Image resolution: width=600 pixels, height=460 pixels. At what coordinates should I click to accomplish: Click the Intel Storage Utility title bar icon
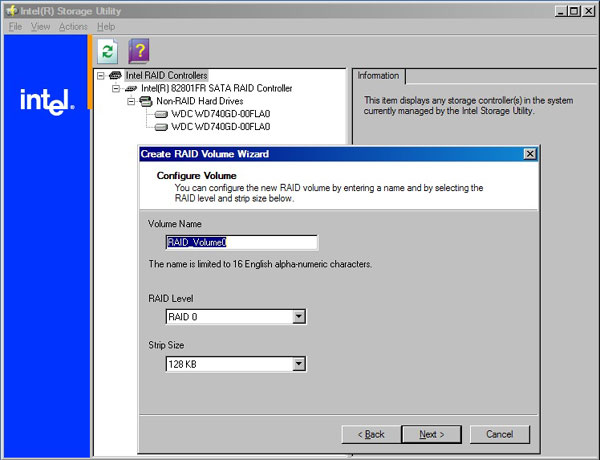[x=11, y=11]
